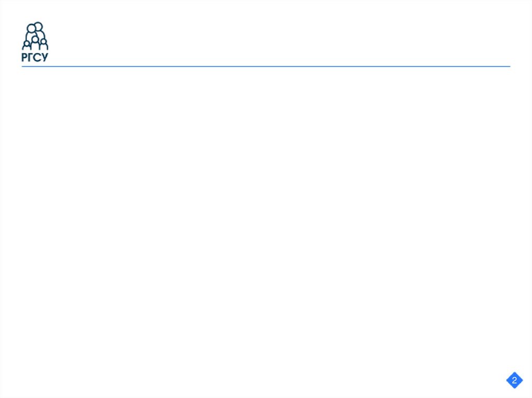
Task: Click the РГСУ text under the logo
Action: [x=35, y=57]
